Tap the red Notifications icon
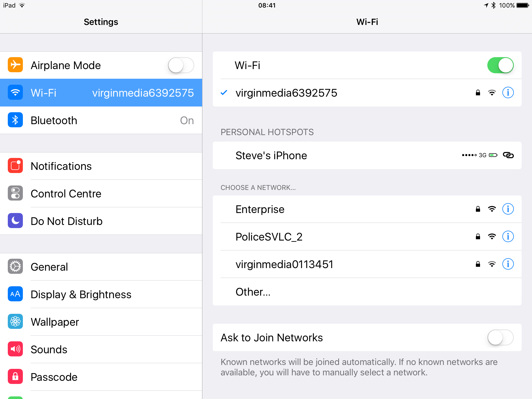The width and height of the screenshot is (532, 399). 15,166
